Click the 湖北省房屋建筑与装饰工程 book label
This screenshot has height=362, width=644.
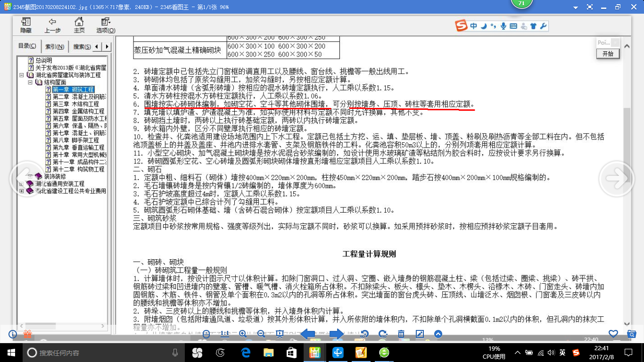click(x=68, y=75)
